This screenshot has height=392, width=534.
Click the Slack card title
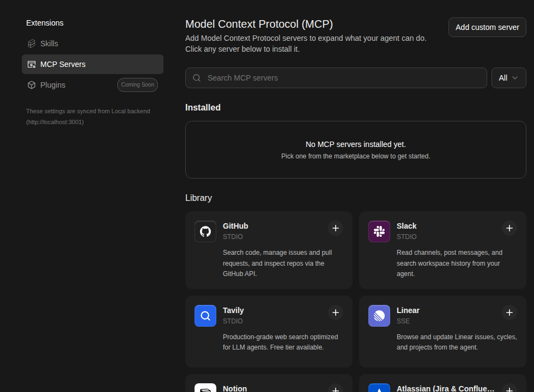tap(406, 226)
